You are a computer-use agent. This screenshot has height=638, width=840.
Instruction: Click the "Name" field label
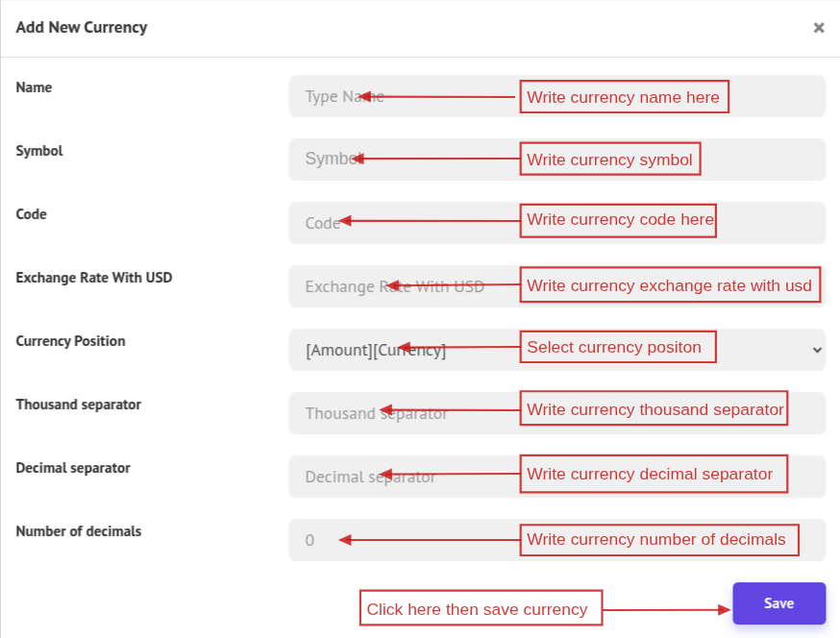(34, 87)
